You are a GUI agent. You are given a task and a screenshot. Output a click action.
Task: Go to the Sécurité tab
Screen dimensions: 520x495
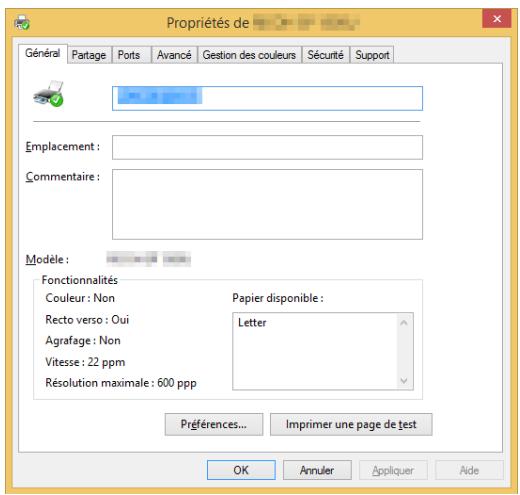(x=325, y=55)
